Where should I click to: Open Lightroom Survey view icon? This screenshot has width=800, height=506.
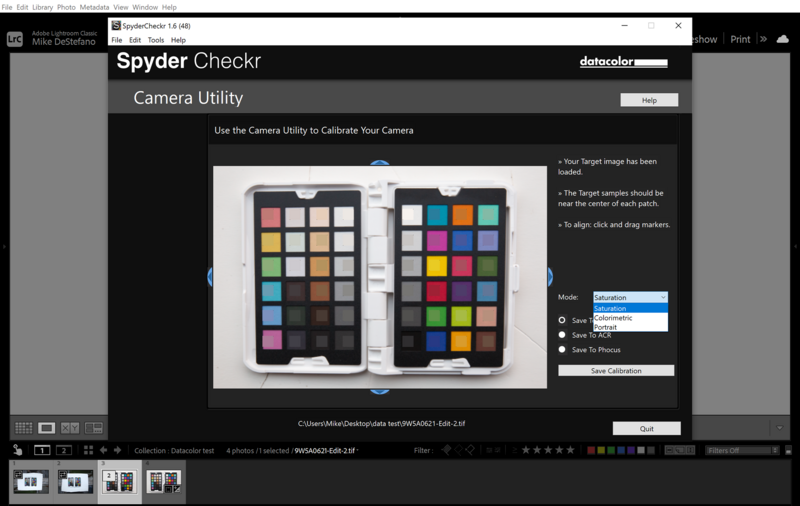(x=93, y=428)
